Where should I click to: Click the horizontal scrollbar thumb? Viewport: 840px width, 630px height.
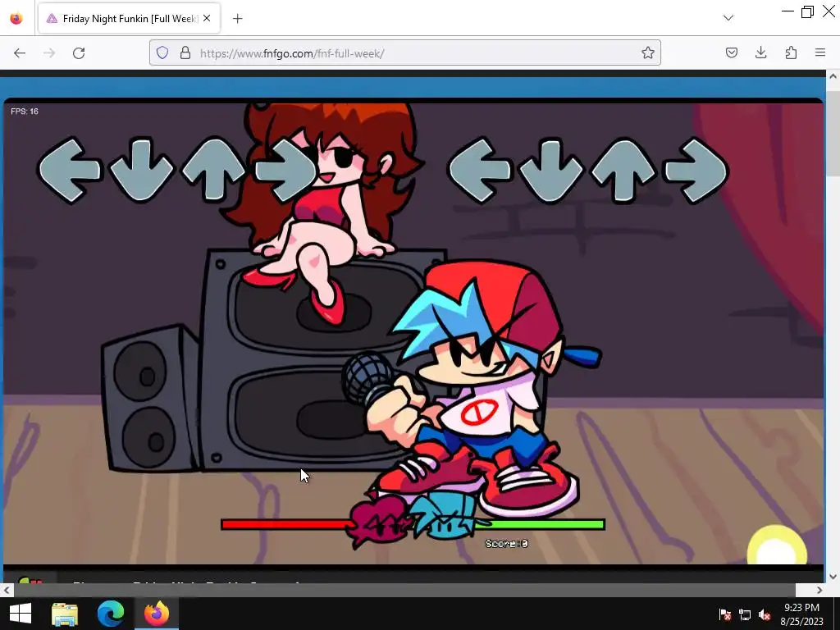pyautogui.click(x=405, y=590)
